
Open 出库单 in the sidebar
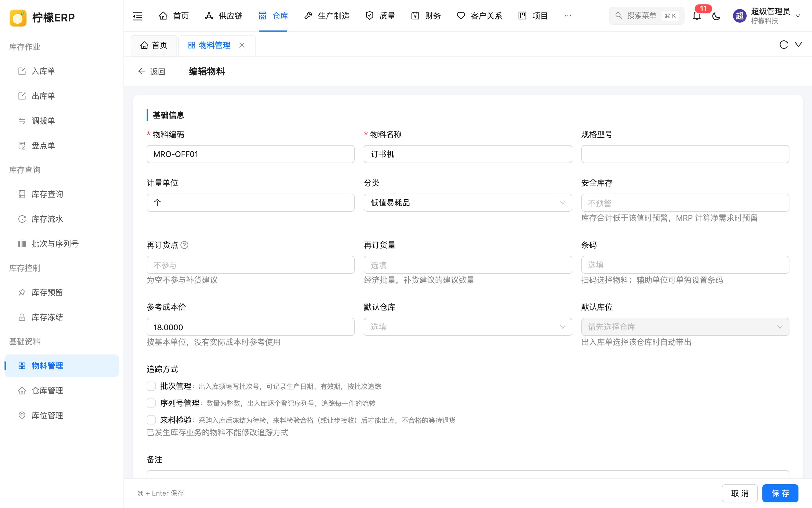pos(62,96)
